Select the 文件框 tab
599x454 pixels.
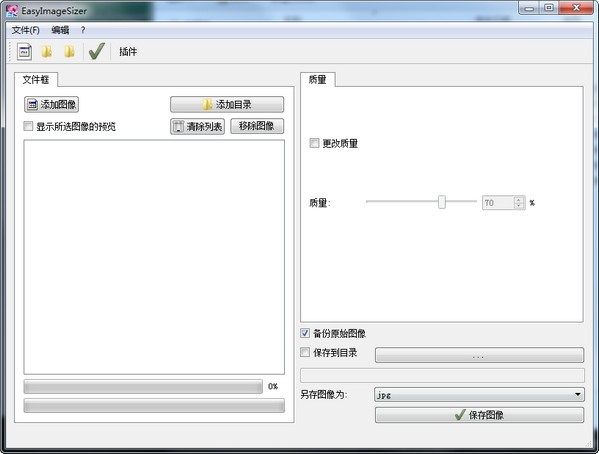pyautogui.click(x=36, y=79)
